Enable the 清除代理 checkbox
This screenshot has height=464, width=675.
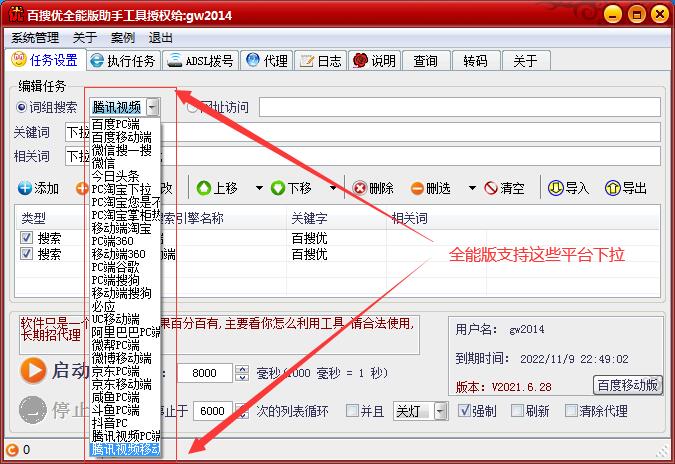tap(570, 411)
